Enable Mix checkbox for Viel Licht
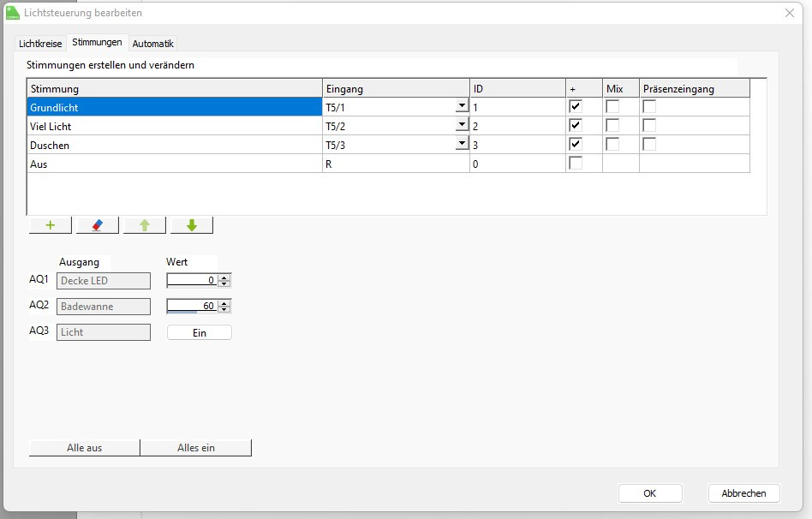The width and height of the screenshot is (812, 519). click(612, 126)
